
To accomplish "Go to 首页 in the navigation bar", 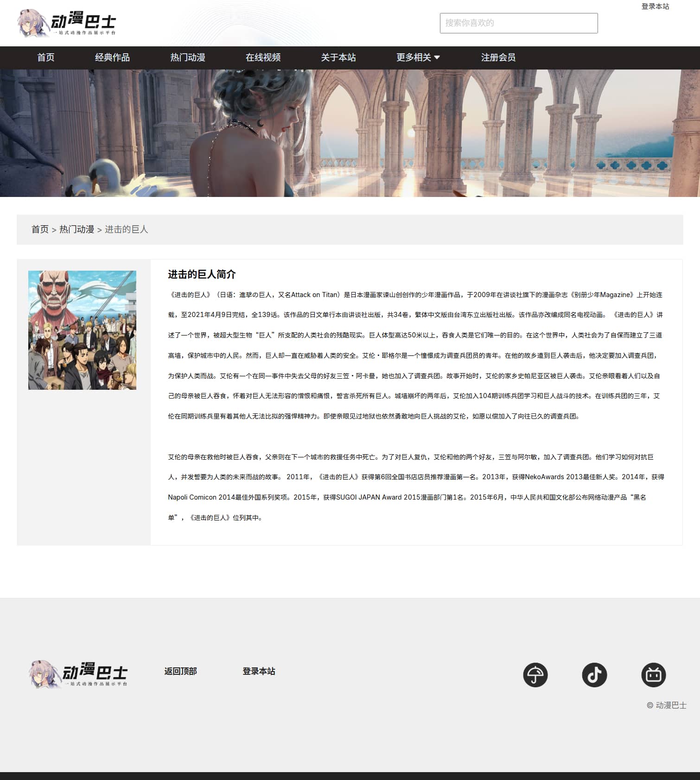I will point(46,57).
